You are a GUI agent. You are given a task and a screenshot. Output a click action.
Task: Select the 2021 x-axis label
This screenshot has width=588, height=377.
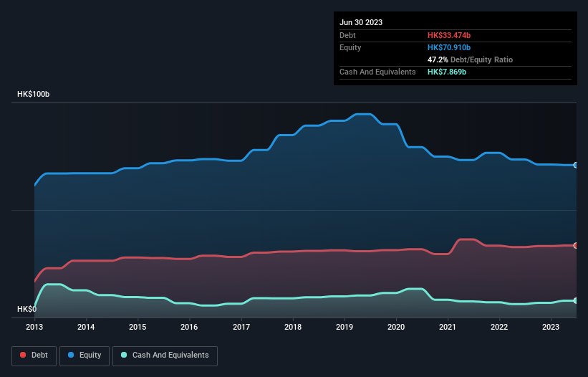tap(448, 327)
